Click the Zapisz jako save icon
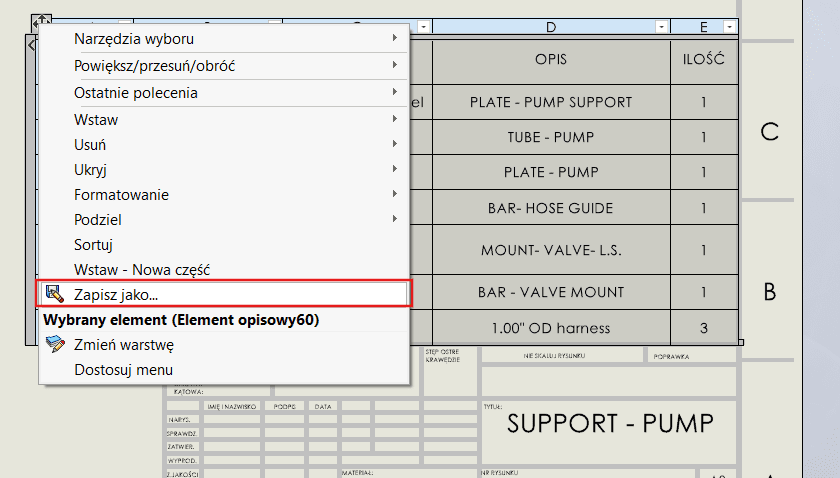Screen dimensions: 840x478 (x=55, y=294)
